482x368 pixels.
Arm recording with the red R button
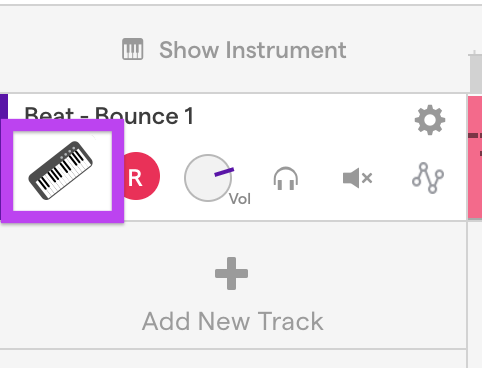click(x=140, y=176)
